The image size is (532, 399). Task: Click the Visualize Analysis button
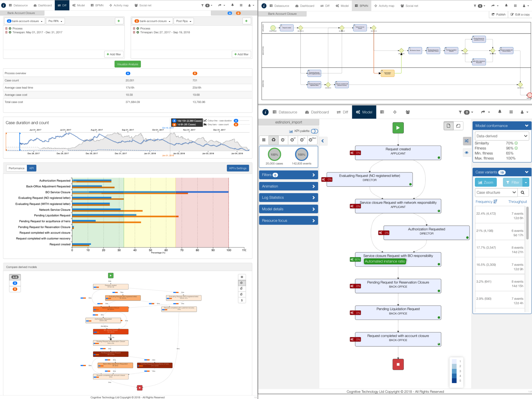127,64
